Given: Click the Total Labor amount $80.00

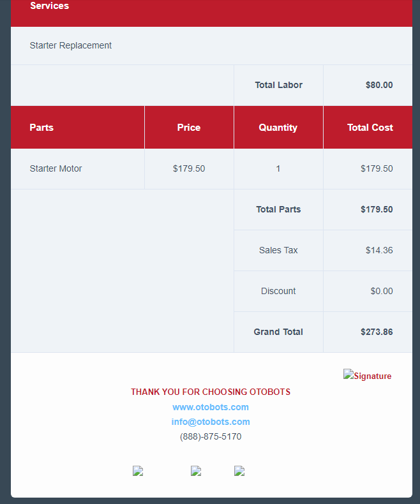Looking at the screenshot, I should (x=379, y=85).
